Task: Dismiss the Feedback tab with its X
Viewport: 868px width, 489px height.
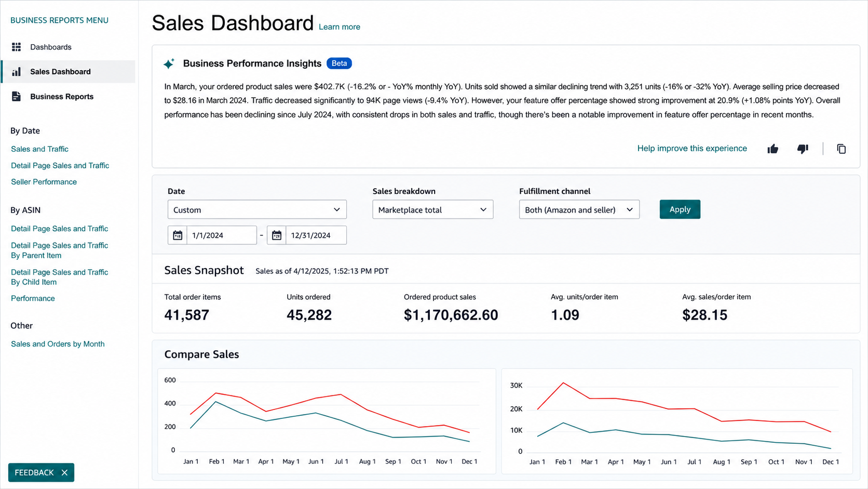Action: coord(64,472)
